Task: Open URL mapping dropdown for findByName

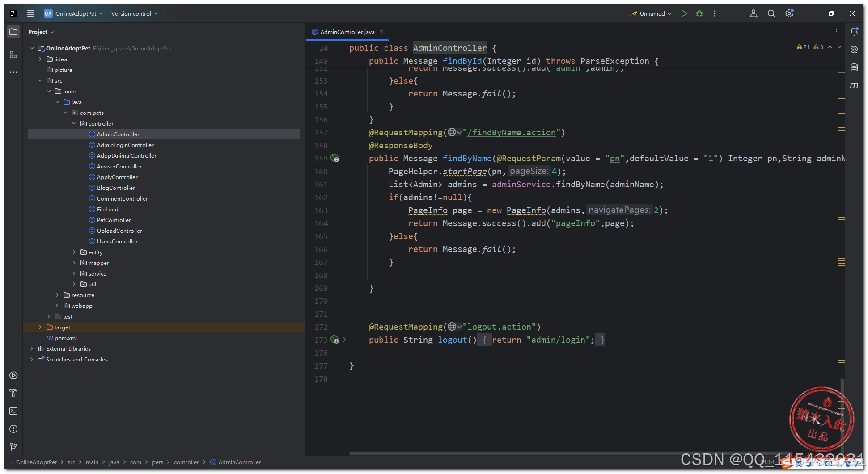Action: tap(454, 132)
